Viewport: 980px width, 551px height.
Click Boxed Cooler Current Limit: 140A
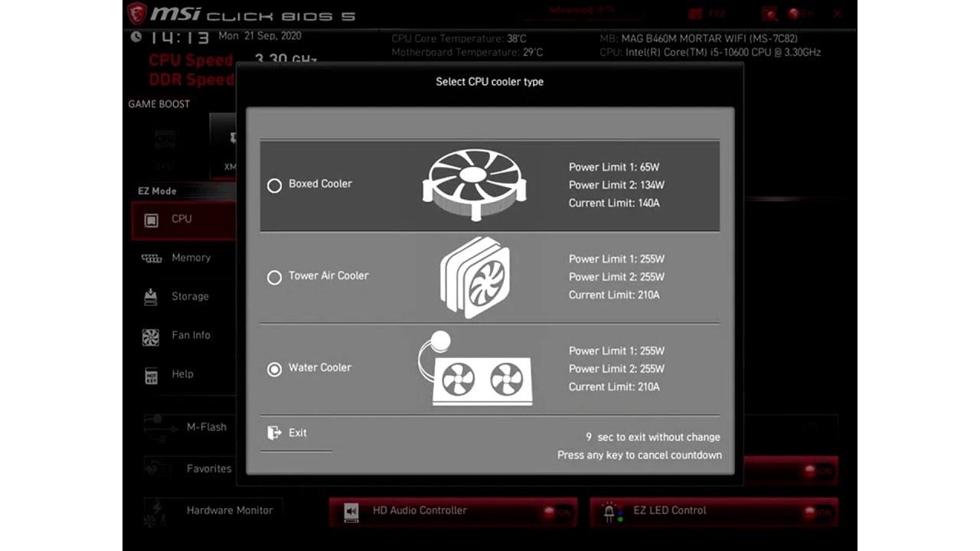click(x=614, y=203)
